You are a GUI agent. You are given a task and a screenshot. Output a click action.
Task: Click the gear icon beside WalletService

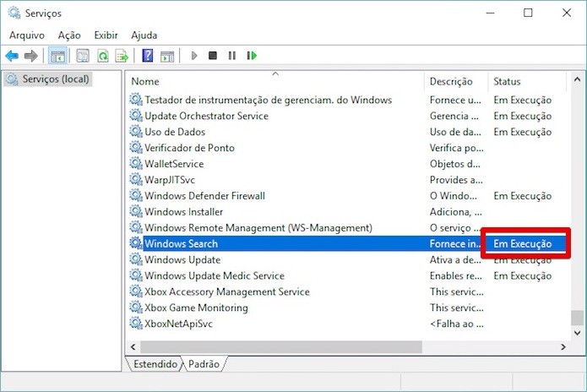coord(136,164)
